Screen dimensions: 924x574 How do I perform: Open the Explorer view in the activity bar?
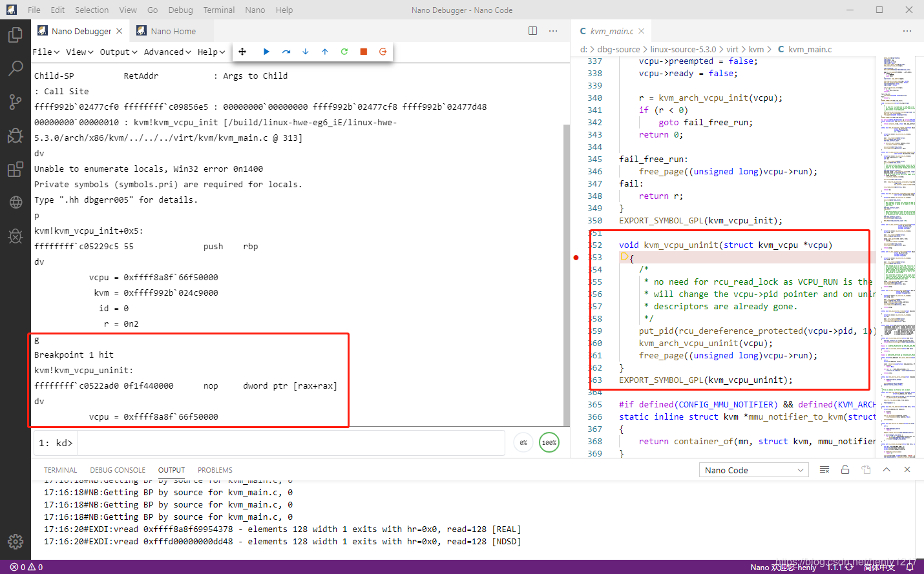16,34
